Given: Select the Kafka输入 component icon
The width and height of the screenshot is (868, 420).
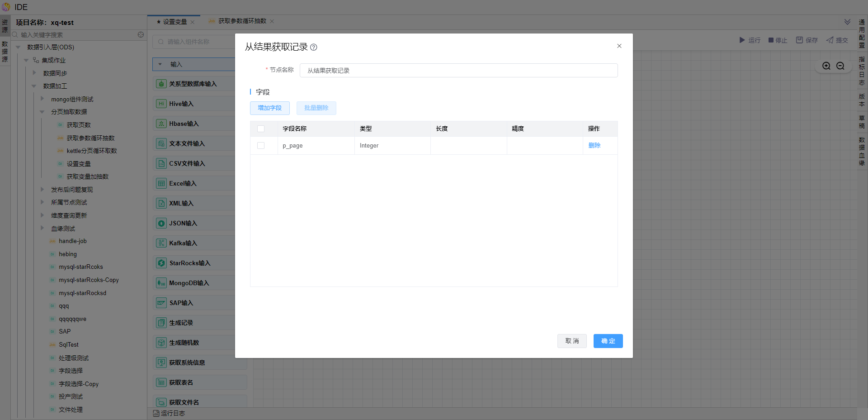Looking at the screenshot, I should [161, 243].
